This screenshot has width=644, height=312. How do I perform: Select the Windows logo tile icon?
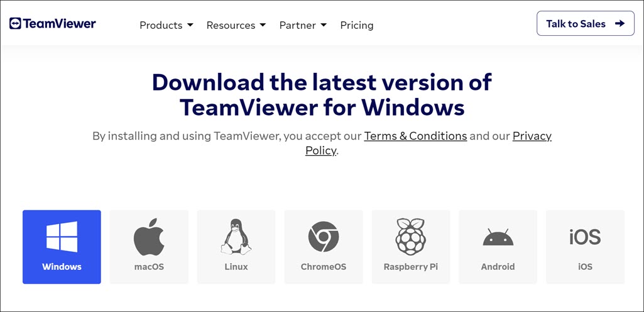(x=62, y=237)
